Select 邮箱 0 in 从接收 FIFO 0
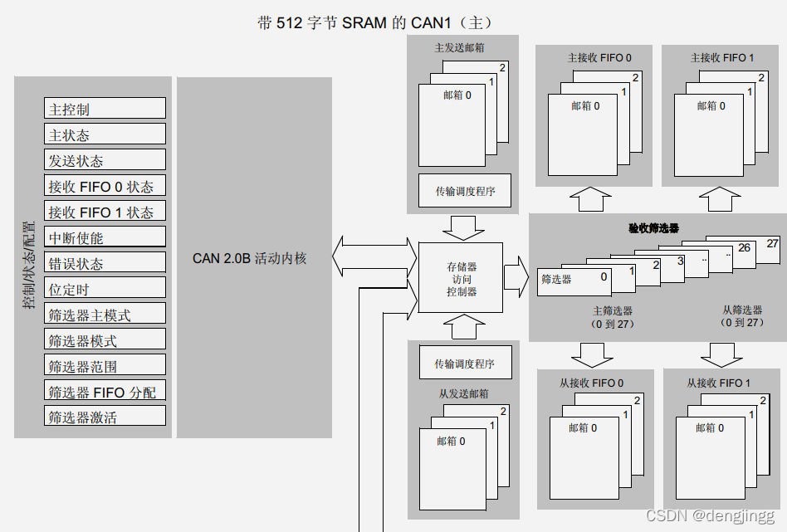 [x=584, y=458]
